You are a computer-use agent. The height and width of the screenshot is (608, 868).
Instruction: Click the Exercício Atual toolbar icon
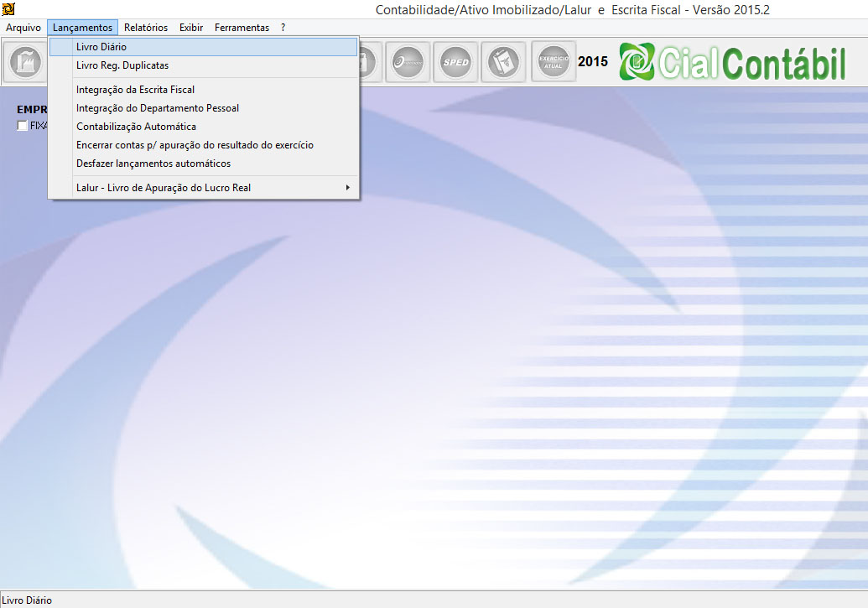click(554, 62)
